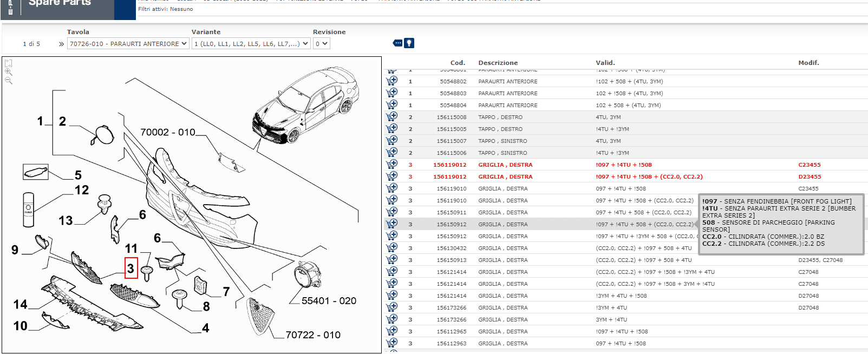Fit the diagram to the view
This screenshot has height=354, width=868.
(9, 63)
